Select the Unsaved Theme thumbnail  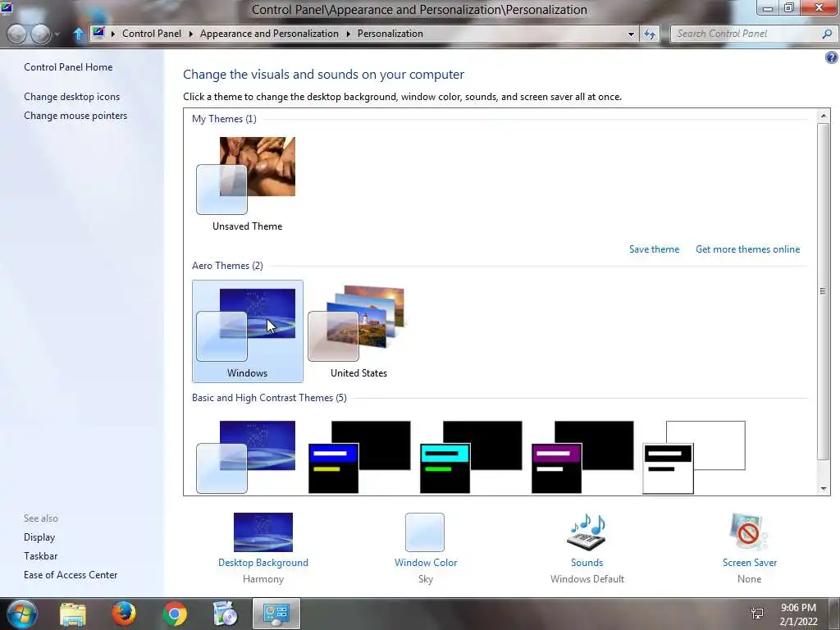(x=247, y=183)
